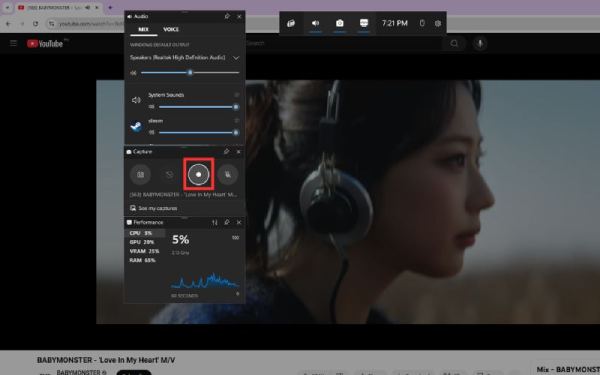Viewport: 600px width, 375px height.
Task: Select the CPU 5% metric
Action: (x=145, y=233)
